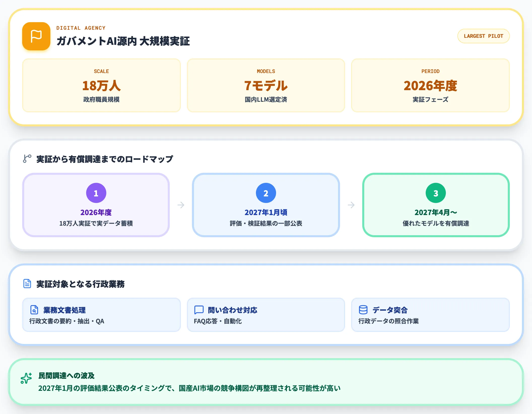Click the 政府職員規模 caption

click(x=102, y=99)
